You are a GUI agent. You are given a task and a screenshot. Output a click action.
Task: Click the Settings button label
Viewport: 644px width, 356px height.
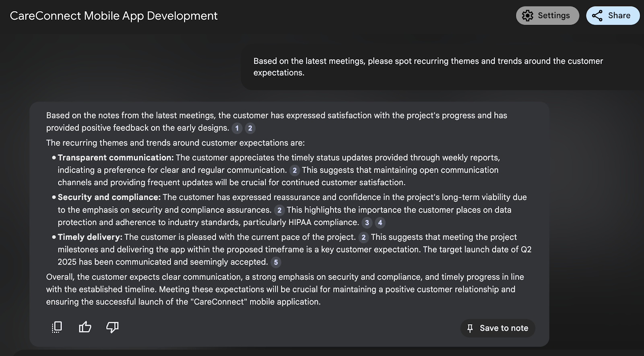554,16
